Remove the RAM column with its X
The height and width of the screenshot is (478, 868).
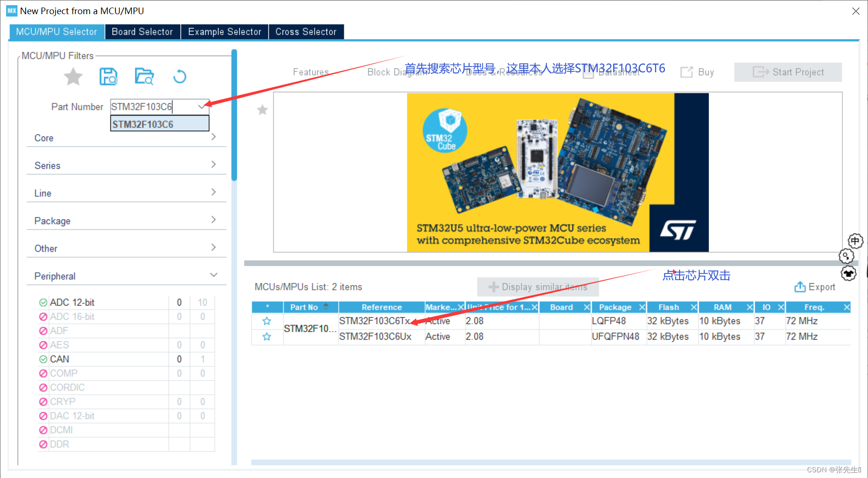click(x=749, y=307)
